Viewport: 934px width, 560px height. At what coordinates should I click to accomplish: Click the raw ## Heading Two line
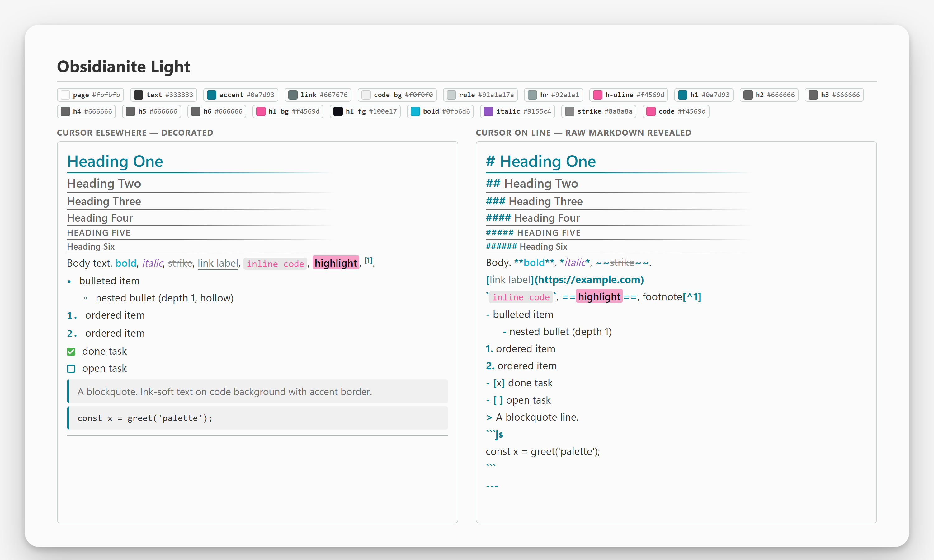(x=532, y=184)
